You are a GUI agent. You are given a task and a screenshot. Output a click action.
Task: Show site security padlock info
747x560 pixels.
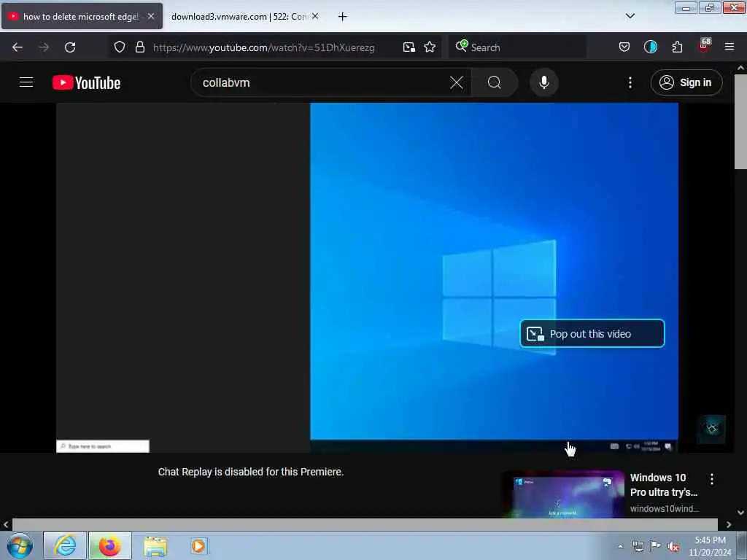coord(139,47)
